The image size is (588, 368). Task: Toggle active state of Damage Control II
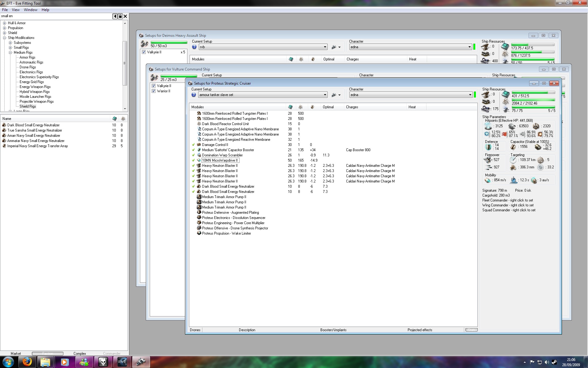point(193,145)
